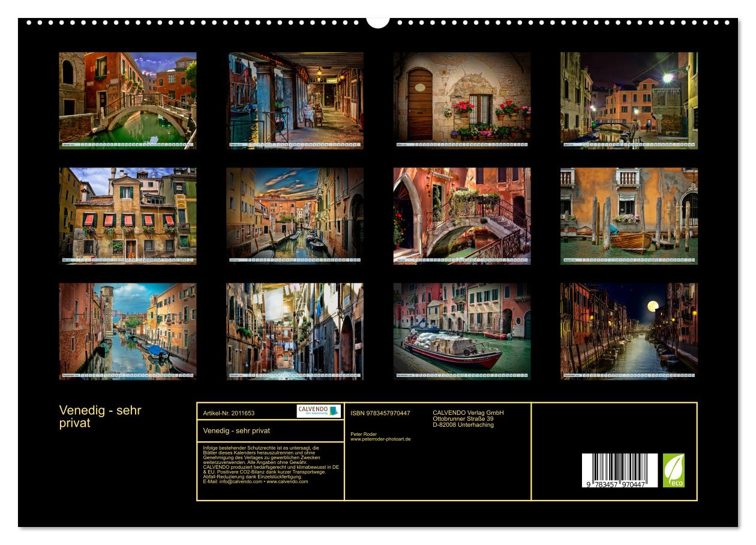The width and height of the screenshot is (756, 545).
Task: Select 'Ottobrunner Straße 39' address line
Action: 463,419
